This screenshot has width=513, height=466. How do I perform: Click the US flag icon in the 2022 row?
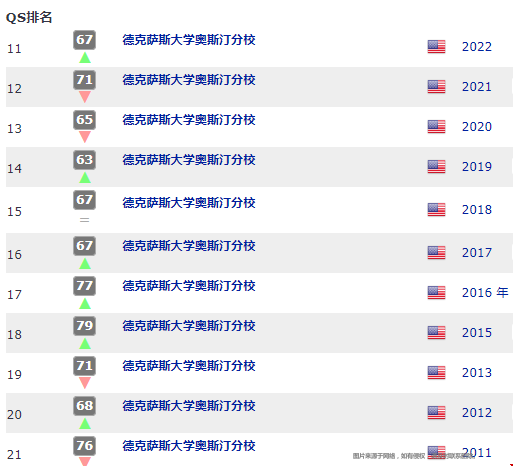(436, 46)
